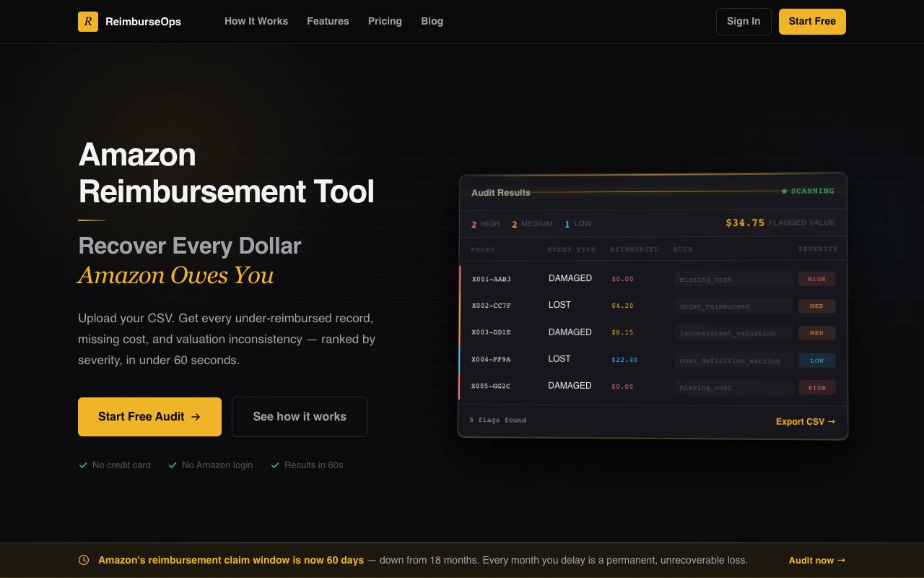The height and width of the screenshot is (578, 924).
Task: Click the checkmark next to Results in 60s
Action: [x=275, y=465]
